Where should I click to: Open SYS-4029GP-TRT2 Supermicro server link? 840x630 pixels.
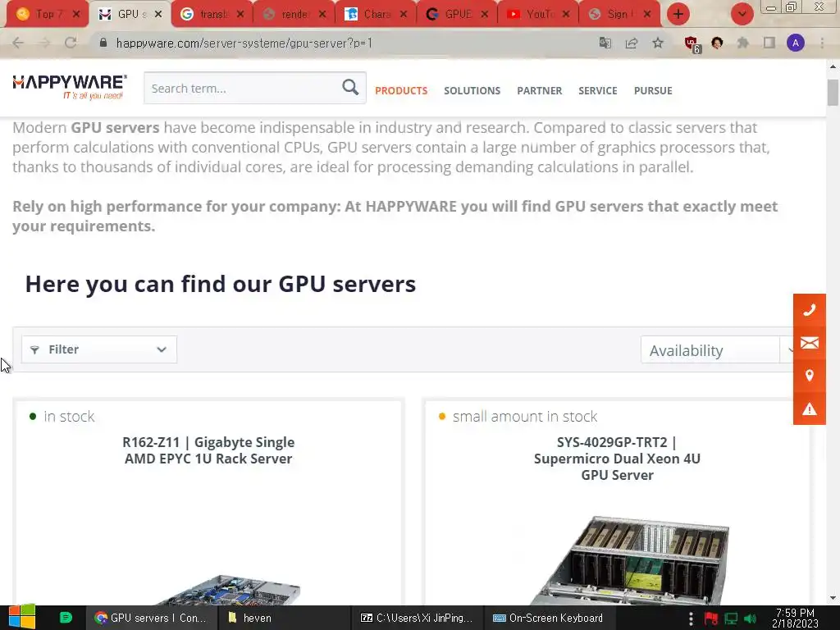617,459
